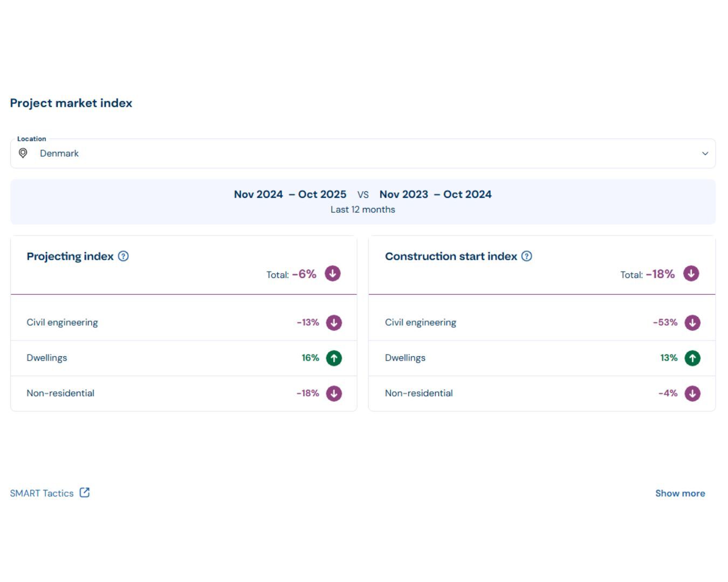Click Projecting Dwellings green up arrow icon
This screenshot has height=582, width=728.
pos(334,358)
